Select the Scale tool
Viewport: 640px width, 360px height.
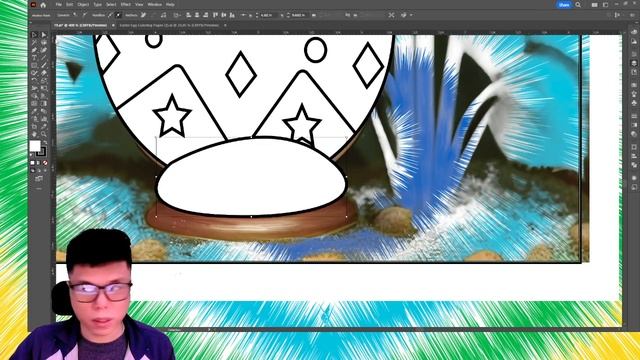pos(44,80)
